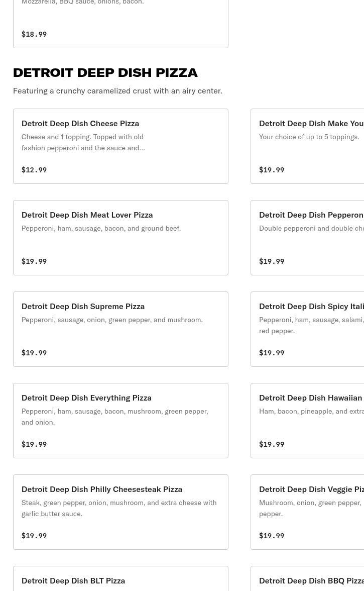The height and width of the screenshot is (591, 364).
Task: Click the Philly Cheesesteak description text
Action: point(119,508)
